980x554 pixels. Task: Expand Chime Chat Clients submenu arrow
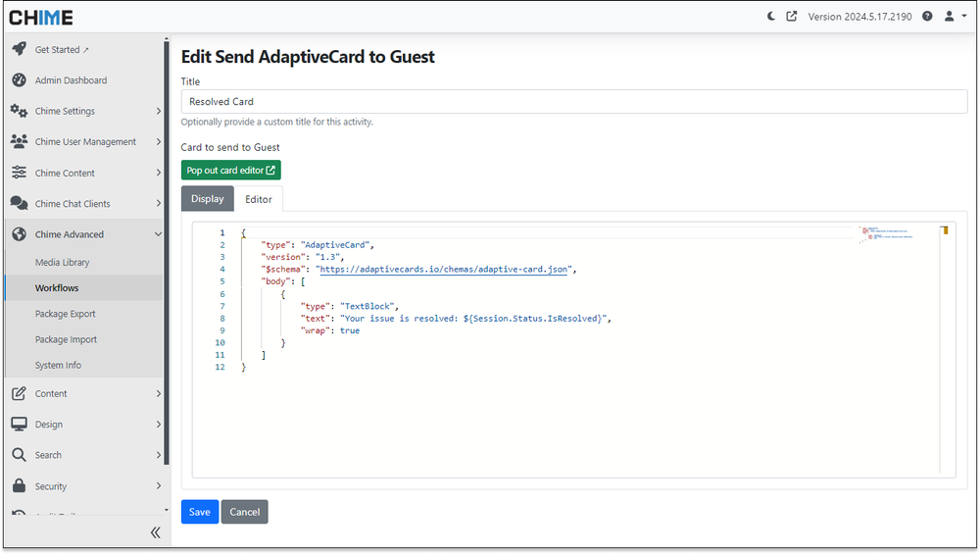pos(158,203)
